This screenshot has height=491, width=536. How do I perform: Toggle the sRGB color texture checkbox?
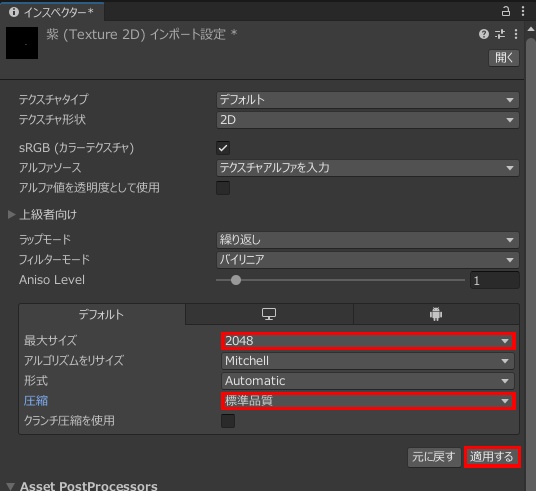click(223, 148)
